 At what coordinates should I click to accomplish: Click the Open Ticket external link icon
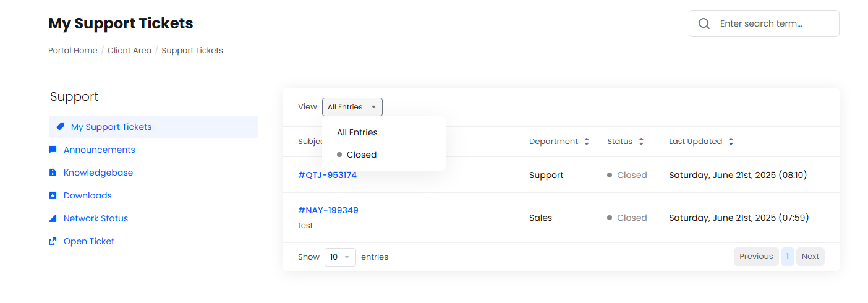click(x=53, y=241)
